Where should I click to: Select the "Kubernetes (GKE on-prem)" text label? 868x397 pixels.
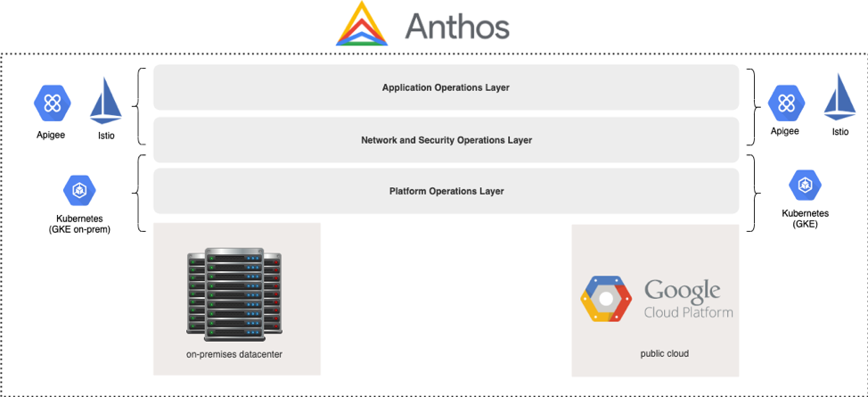click(79, 223)
